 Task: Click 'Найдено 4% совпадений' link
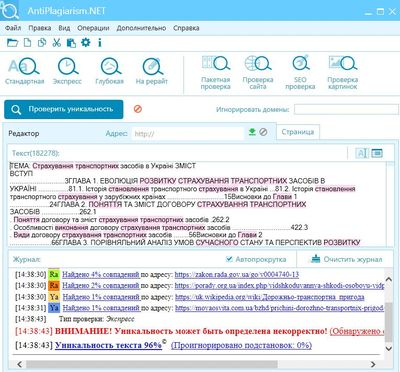pyautogui.click(x=101, y=275)
